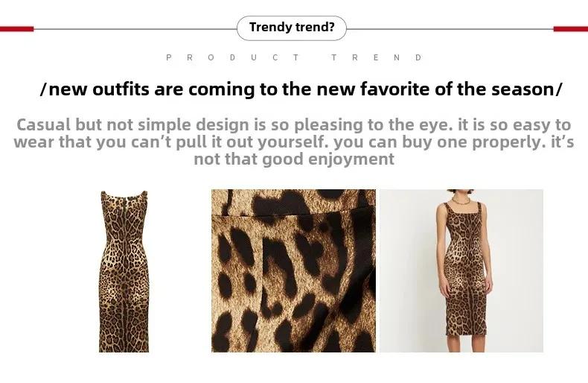Click the "Casual but not simple design" sentence
The image size is (588, 383).
(x=294, y=124)
